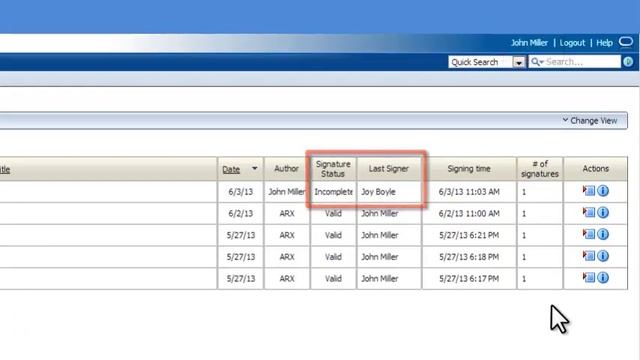Click ARX author in the 6/2/13 row
This screenshot has width=640, height=360.
(x=287, y=213)
